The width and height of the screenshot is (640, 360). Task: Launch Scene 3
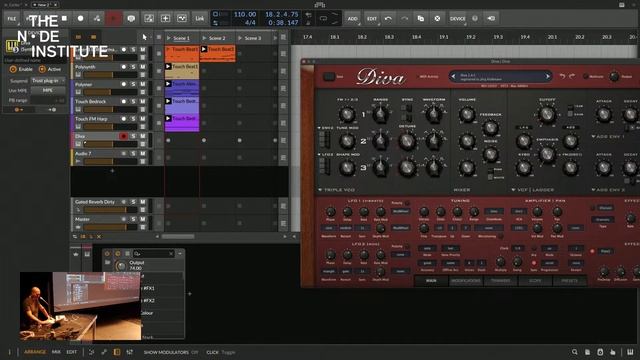240,38
